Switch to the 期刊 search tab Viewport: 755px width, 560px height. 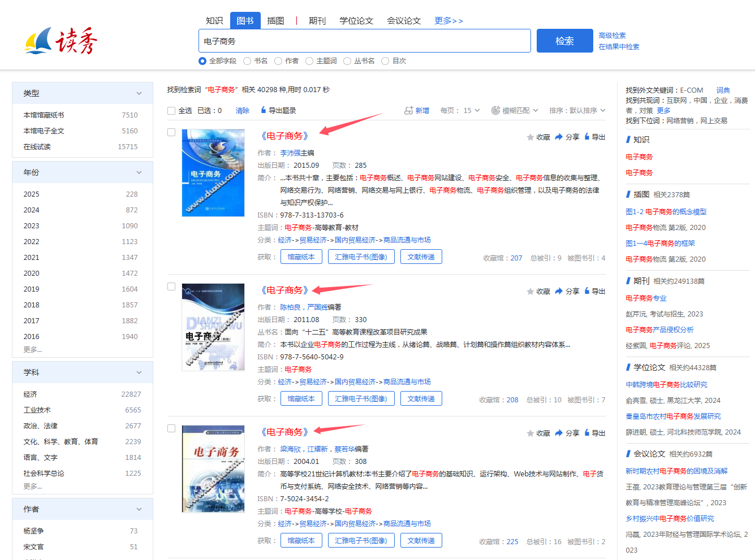pos(317,20)
